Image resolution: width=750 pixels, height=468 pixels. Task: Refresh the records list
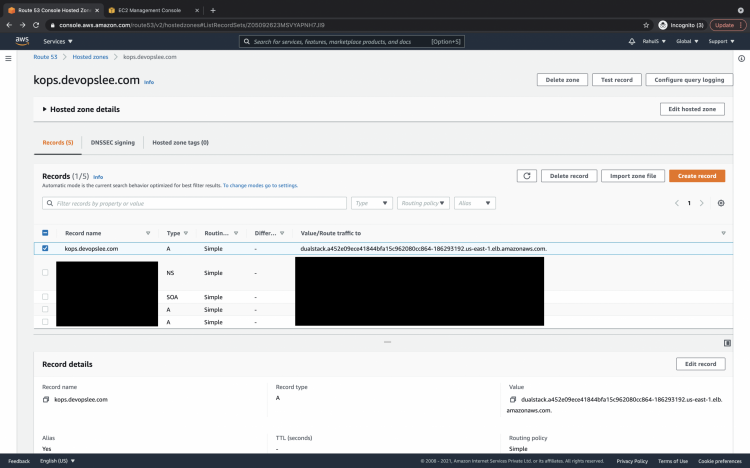(x=527, y=176)
